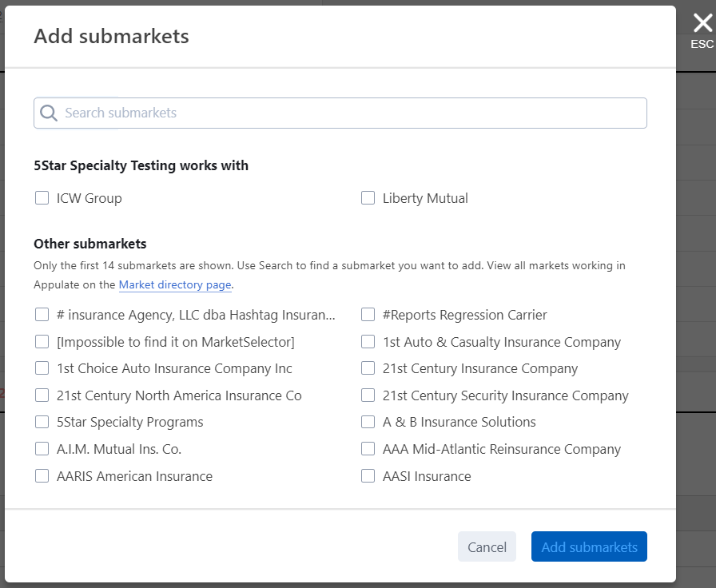
Task: Tick the AARIS American Insurance checkbox
Action: point(42,475)
